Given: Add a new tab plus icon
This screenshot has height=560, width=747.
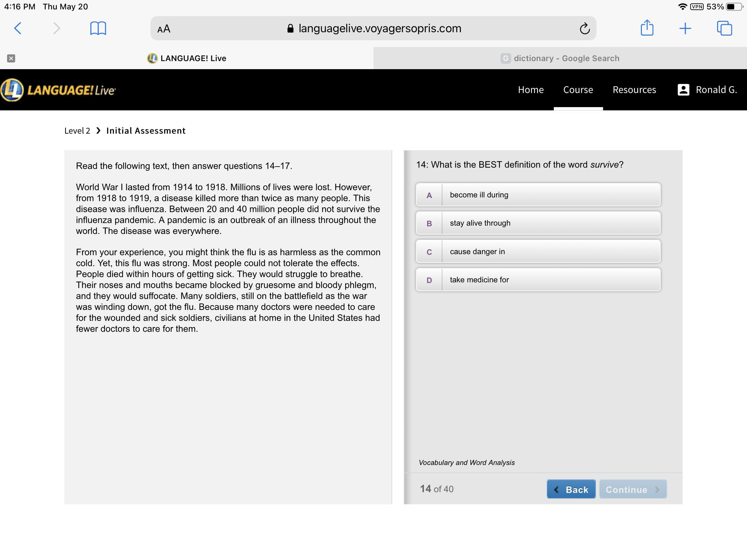Looking at the screenshot, I should pos(685,28).
